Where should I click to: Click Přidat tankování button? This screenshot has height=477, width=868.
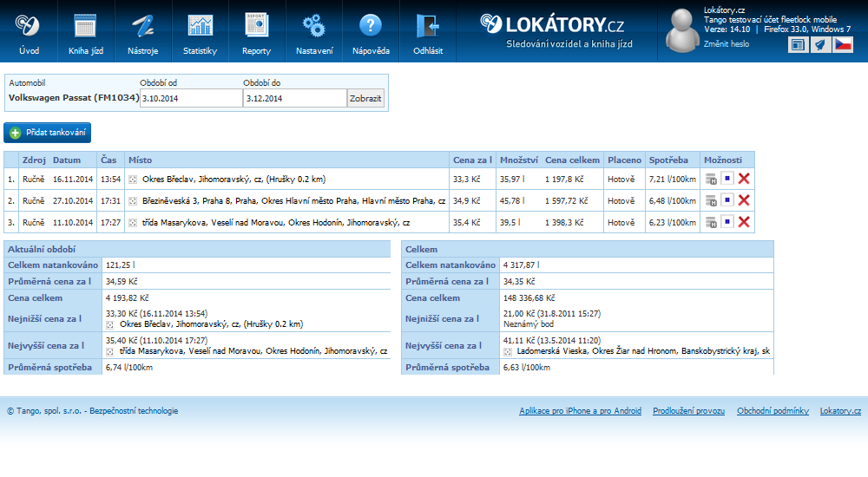(48, 133)
